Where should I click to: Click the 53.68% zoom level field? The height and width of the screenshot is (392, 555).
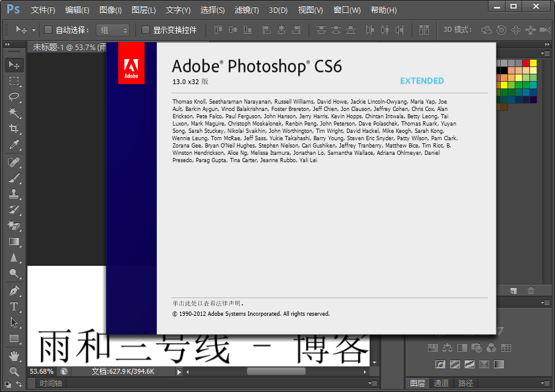[x=41, y=371]
